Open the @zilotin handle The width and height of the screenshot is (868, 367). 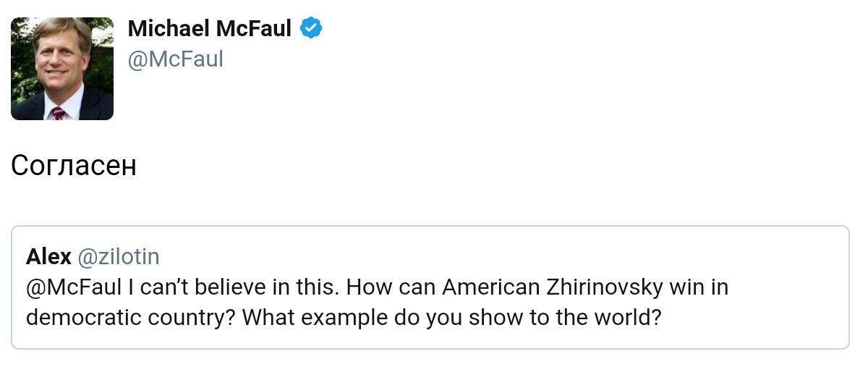click(x=119, y=256)
